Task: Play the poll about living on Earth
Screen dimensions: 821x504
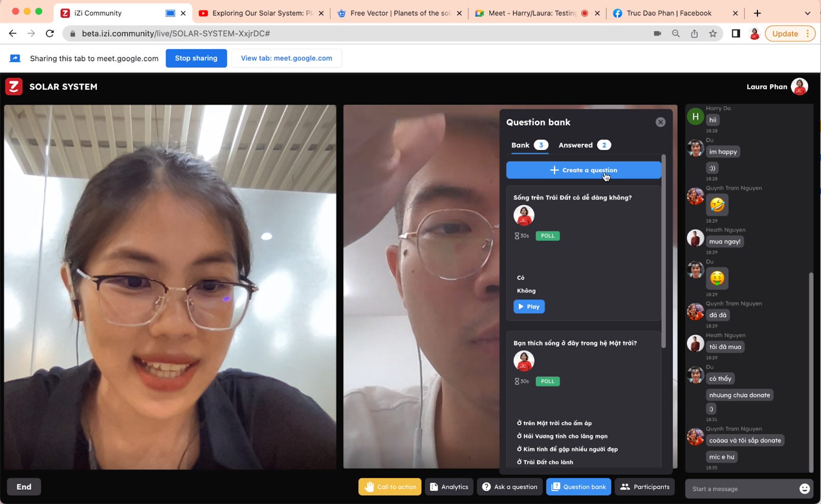Action: point(529,307)
